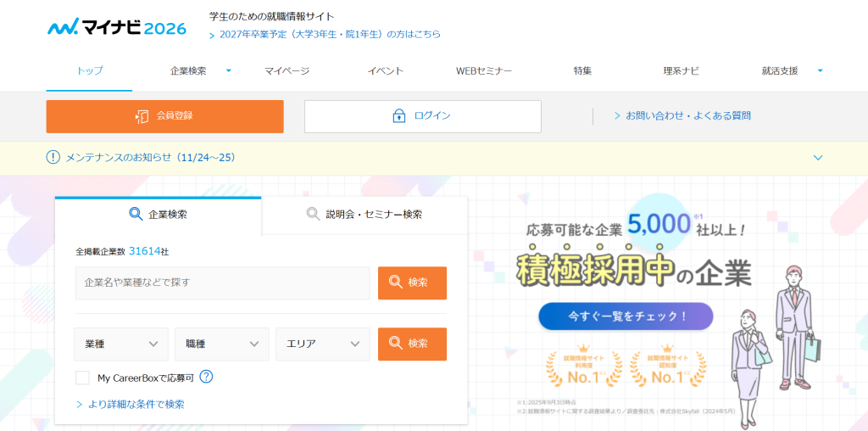Image resolution: width=868 pixels, height=431 pixels.
Task: Open the 業種 dropdown
Action: tap(121, 344)
